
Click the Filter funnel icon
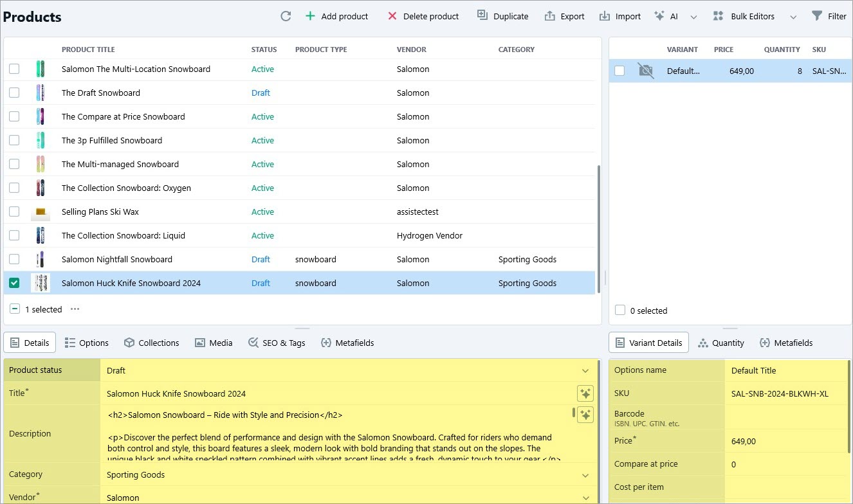817,16
